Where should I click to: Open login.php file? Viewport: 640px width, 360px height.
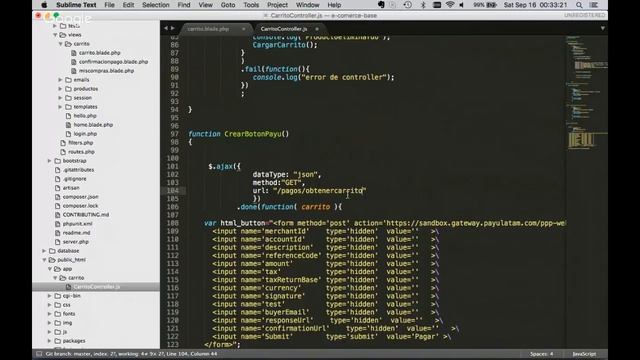point(85,133)
